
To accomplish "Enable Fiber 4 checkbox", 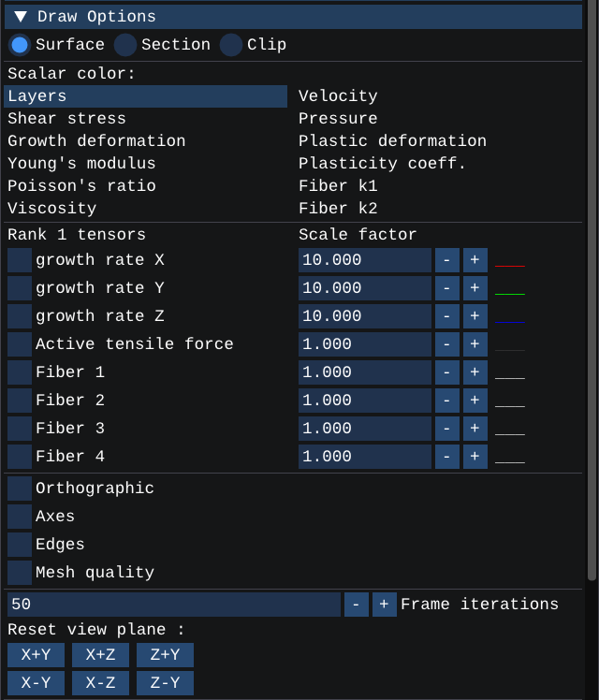I will pos(20,457).
